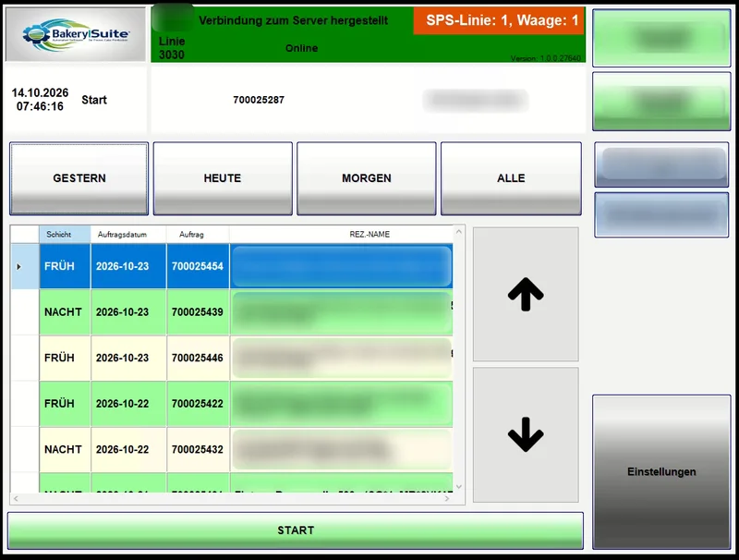This screenshot has width=739, height=560.
Task: Filter orders by HEUTE
Action: coord(223,178)
